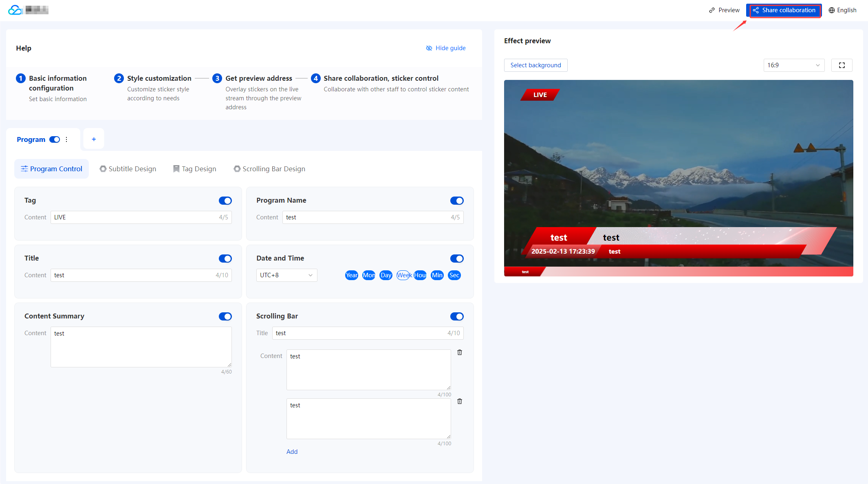Image resolution: width=868 pixels, height=484 pixels.
Task: Click the Hide guide link
Action: click(446, 48)
